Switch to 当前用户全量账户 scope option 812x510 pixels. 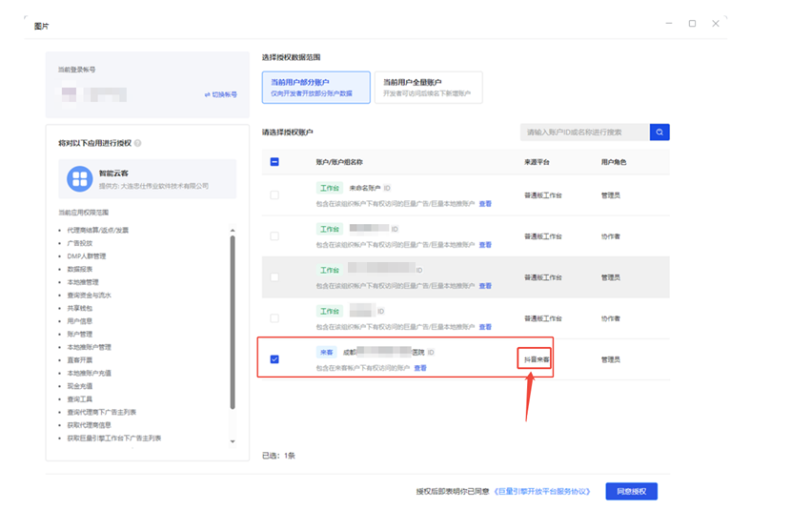point(428,88)
